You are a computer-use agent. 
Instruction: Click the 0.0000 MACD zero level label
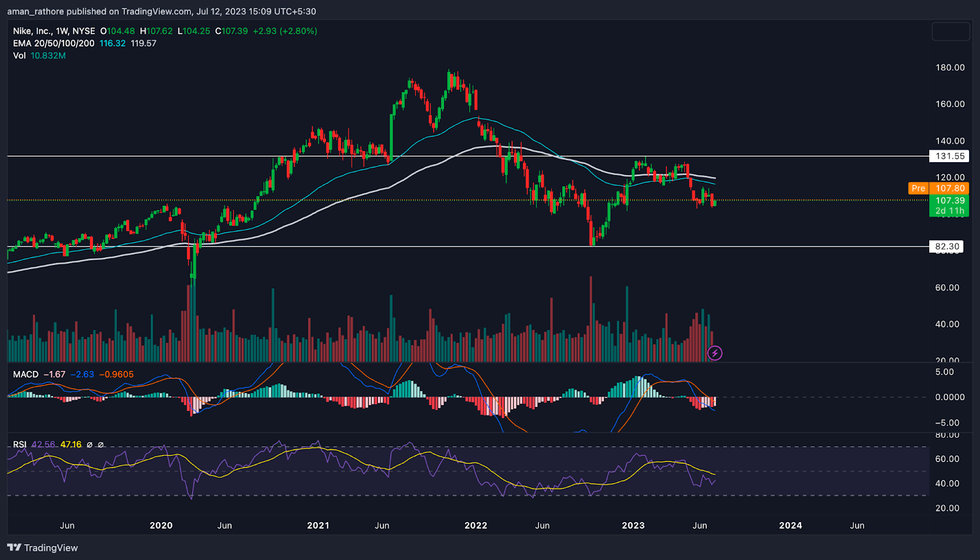[950, 397]
